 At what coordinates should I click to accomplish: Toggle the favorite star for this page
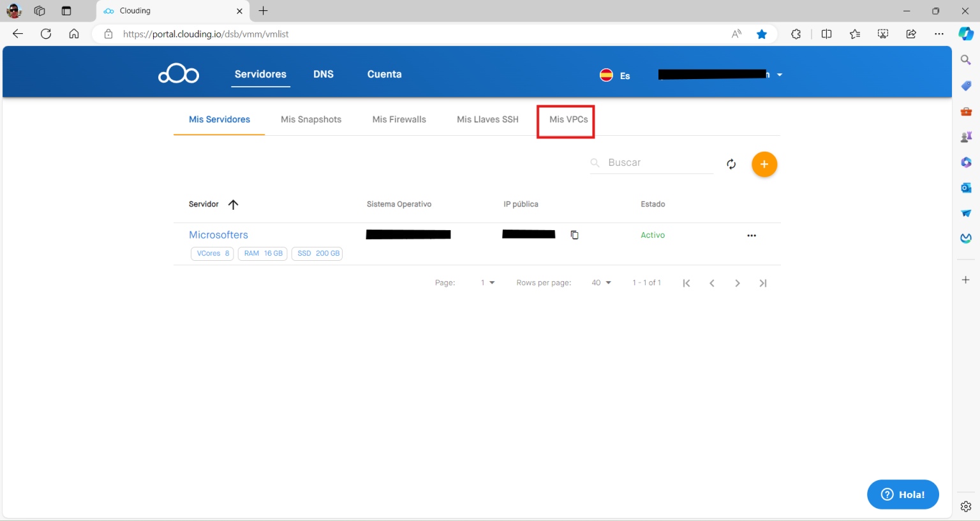(x=762, y=34)
